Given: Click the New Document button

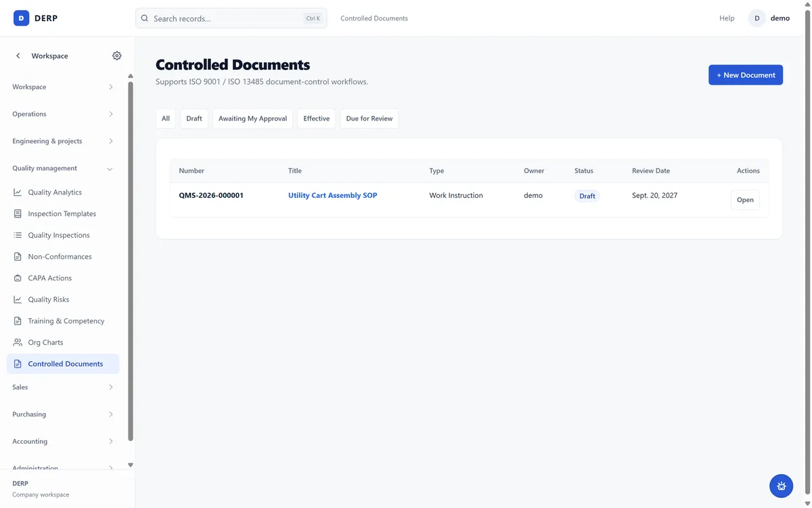Looking at the screenshot, I should tap(746, 75).
